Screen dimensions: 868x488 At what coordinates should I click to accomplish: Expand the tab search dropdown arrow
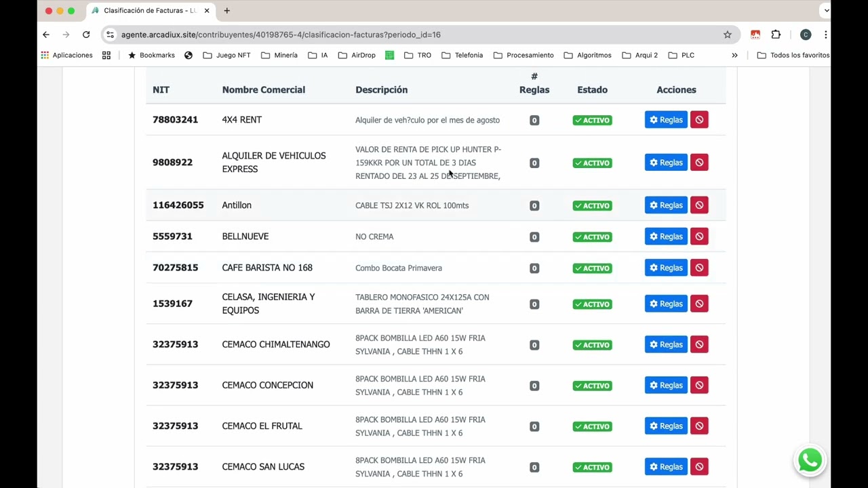[x=825, y=11]
